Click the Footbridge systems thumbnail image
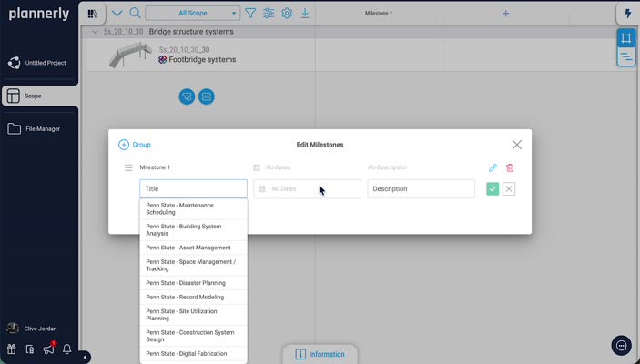This screenshot has width=640, height=364. (x=130, y=55)
